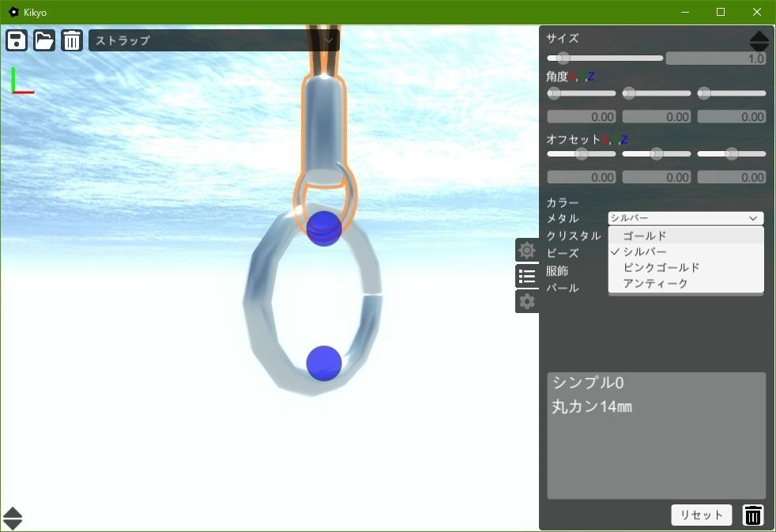Choose シルバー from metal color list
This screenshot has width=776, height=532.
[x=686, y=251]
